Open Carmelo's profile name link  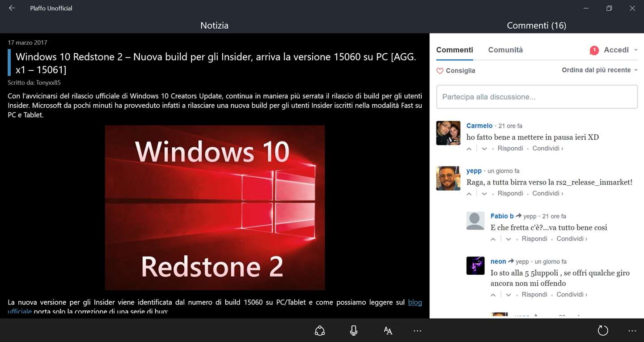[479, 126]
